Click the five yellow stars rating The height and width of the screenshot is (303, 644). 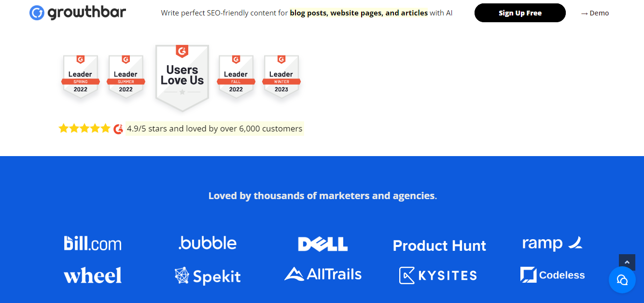point(84,129)
